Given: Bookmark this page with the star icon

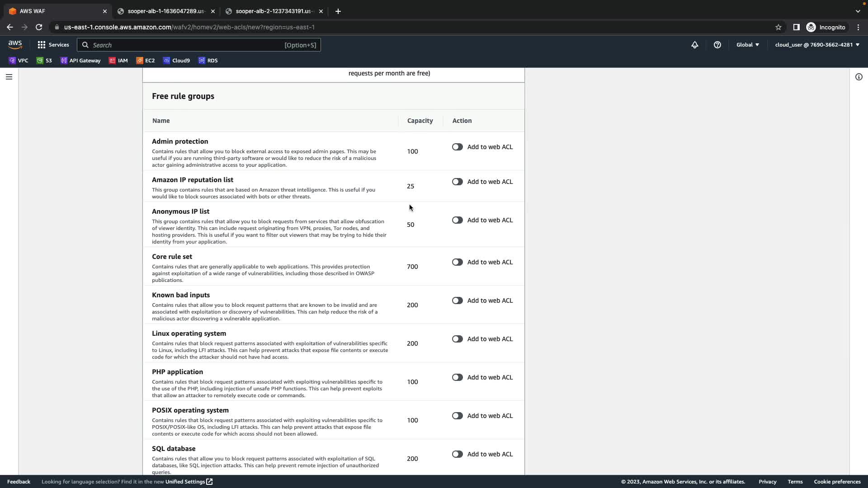Looking at the screenshot, I should (x=778, y=27).
